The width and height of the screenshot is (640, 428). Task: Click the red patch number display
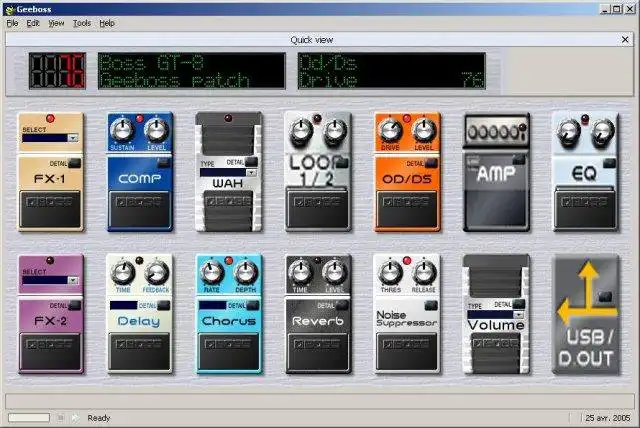(58, 71)
